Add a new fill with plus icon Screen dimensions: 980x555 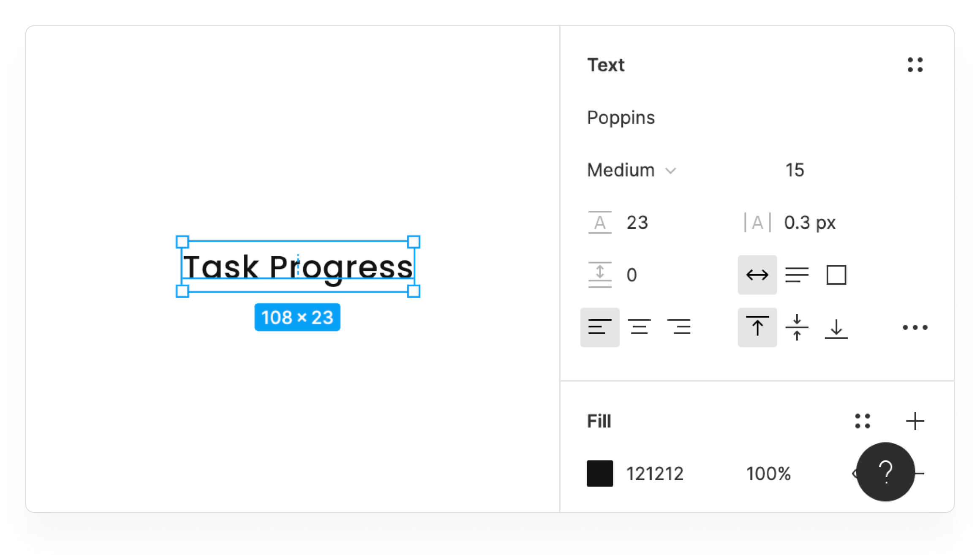(915, 421)
